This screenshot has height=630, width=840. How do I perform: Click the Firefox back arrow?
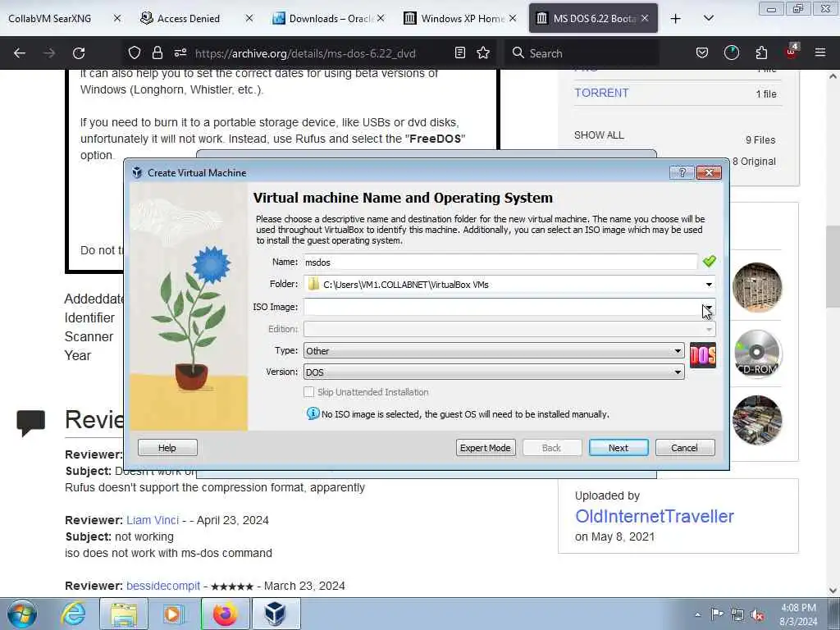click(x=20, y=53)
